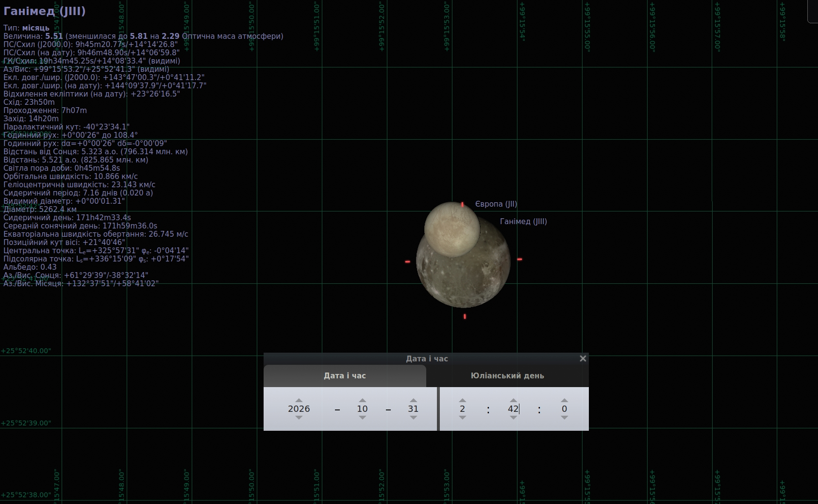
Task: Select the Дата і час tab
Action: coord(345,376)
